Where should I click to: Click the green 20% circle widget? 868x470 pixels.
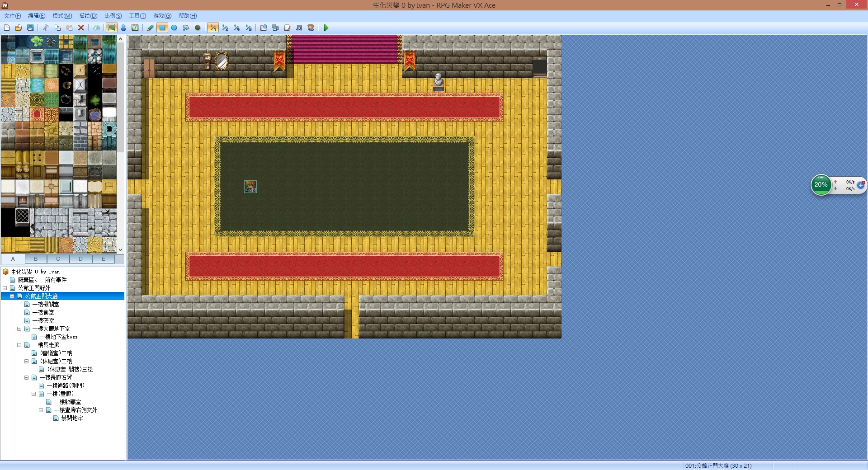(821, 185)
